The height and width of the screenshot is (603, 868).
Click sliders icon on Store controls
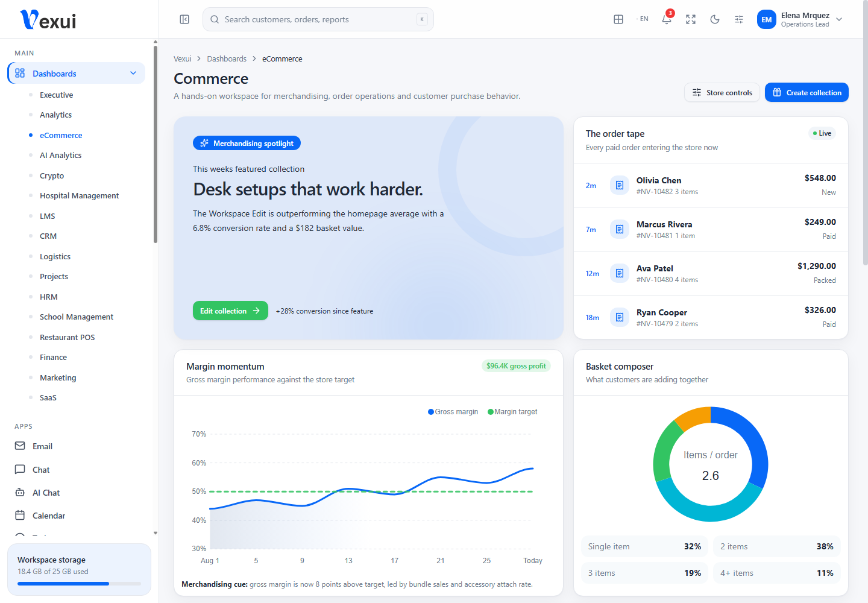697,92
